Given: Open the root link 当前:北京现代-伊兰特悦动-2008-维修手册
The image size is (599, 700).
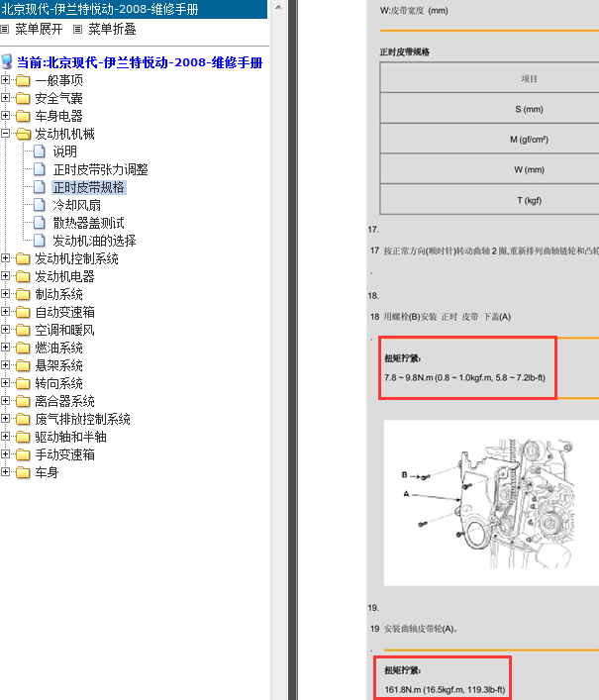Looking at the screenshot, I should [x=140, y=62].
